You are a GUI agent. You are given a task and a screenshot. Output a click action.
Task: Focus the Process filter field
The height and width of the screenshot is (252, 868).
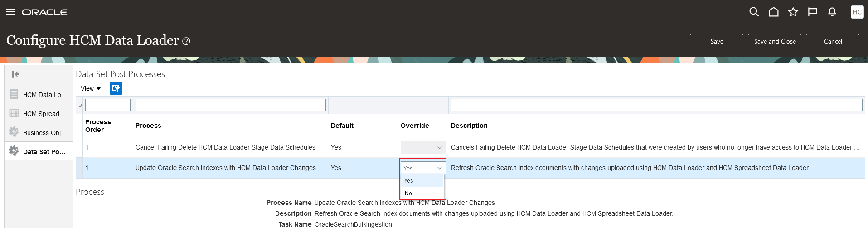pyautogui.click(x=231, y=105)
